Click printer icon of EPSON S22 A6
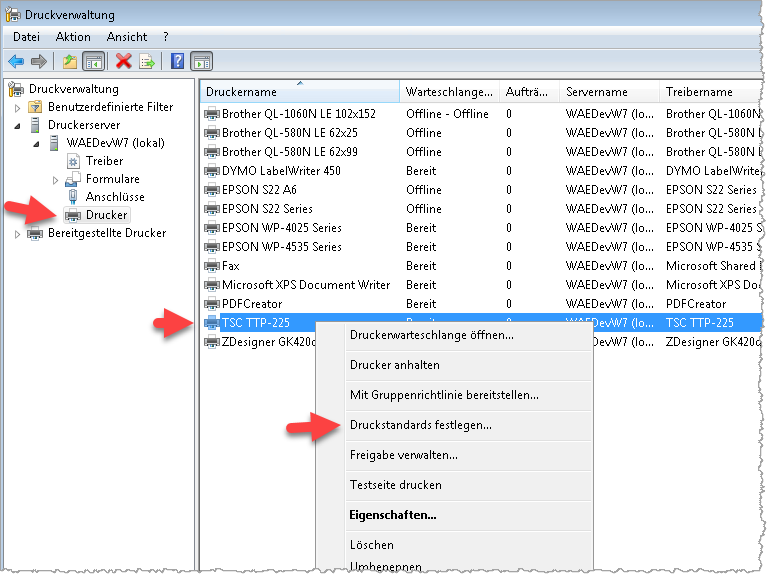This screenshot has height=578, width=768. (x=212, y=190)
